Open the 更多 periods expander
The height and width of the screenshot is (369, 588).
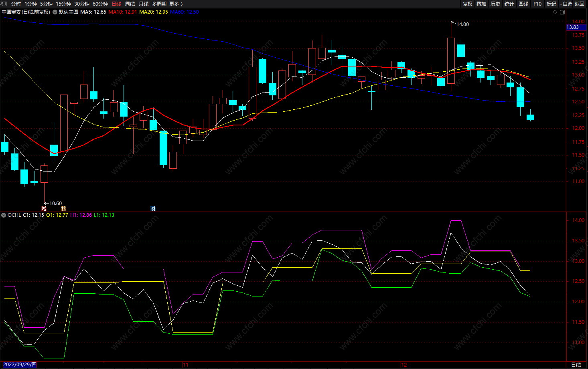click(176, 4)
